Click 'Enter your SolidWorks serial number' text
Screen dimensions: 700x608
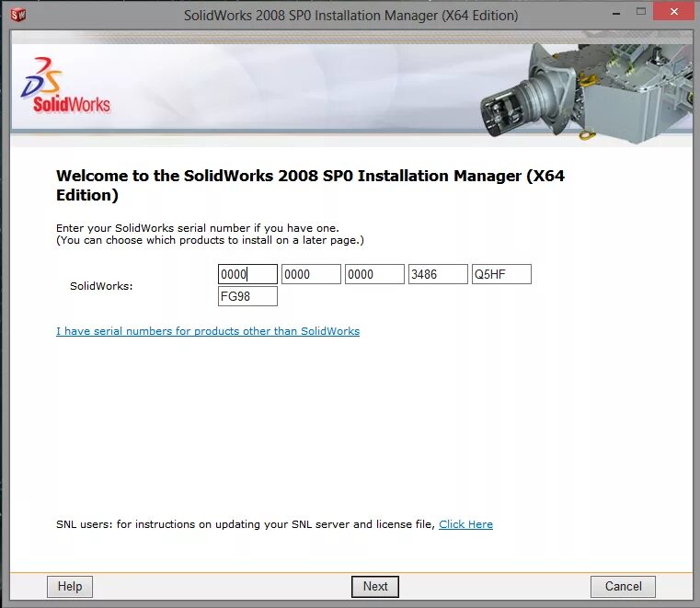pos(198,228)
